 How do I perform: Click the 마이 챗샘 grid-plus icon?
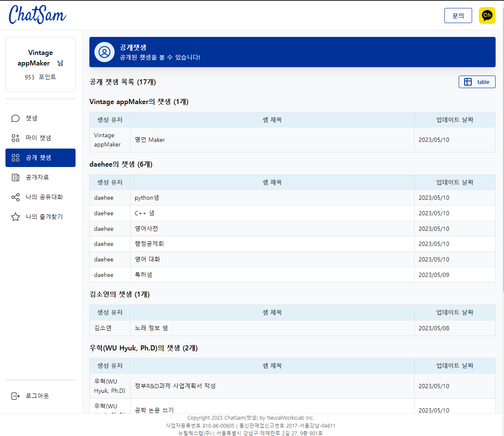(x=16, y=138)
